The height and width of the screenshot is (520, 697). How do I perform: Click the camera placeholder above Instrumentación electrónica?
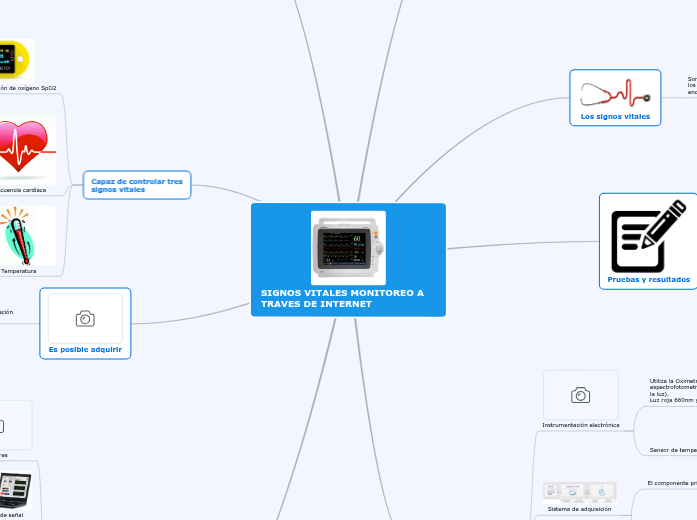(x=580, y=395)
